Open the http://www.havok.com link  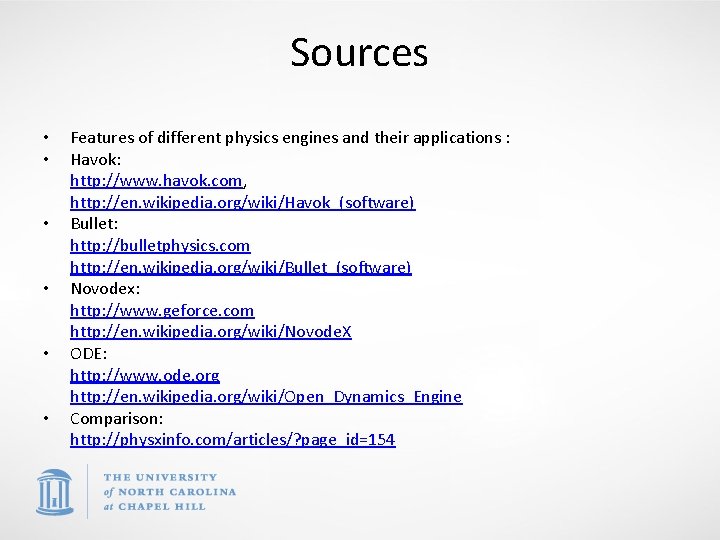156,181
